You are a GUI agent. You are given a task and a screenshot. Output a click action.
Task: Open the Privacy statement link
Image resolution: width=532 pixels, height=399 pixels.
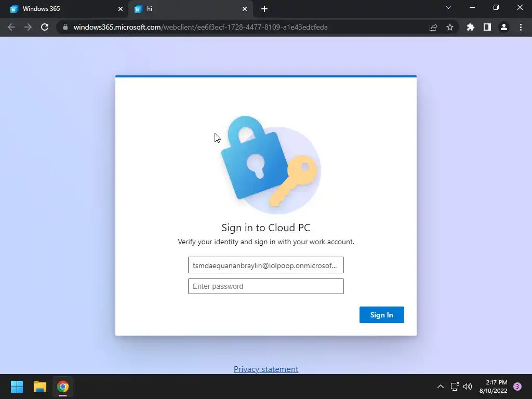tap(265, 369)
